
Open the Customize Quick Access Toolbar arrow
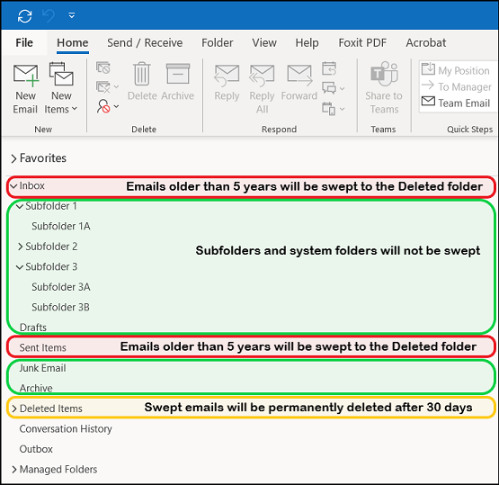click(x=72, y=15)
